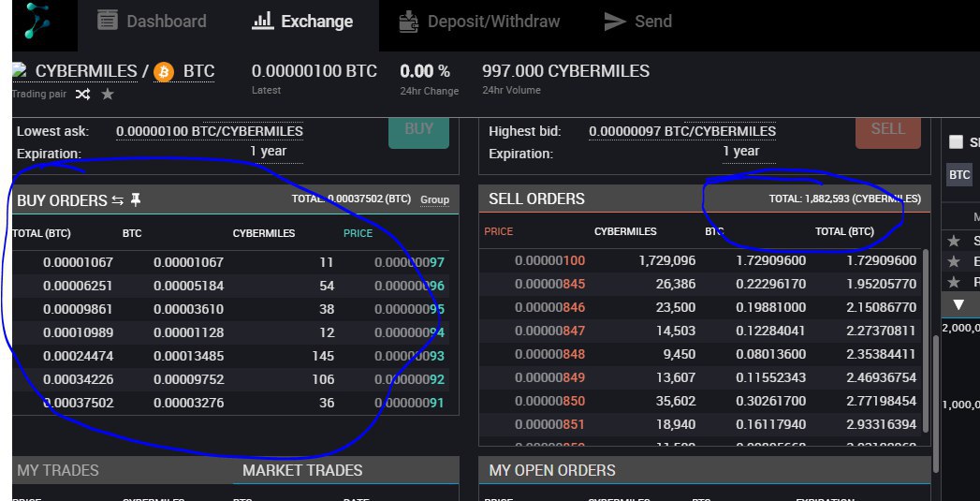Click the 0.00 % 24hr change value
The width and height of the screenshot is (980, 501).
click(x=425, y=71)
